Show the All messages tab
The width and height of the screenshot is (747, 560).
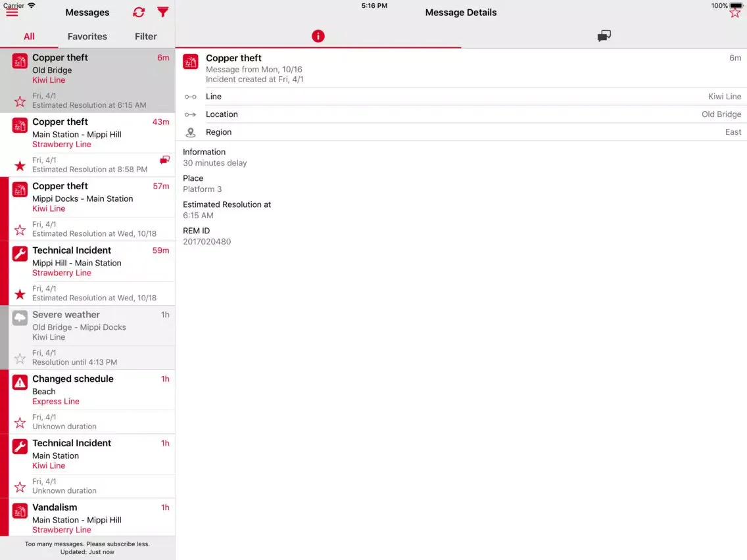click(x=29, y=37)
